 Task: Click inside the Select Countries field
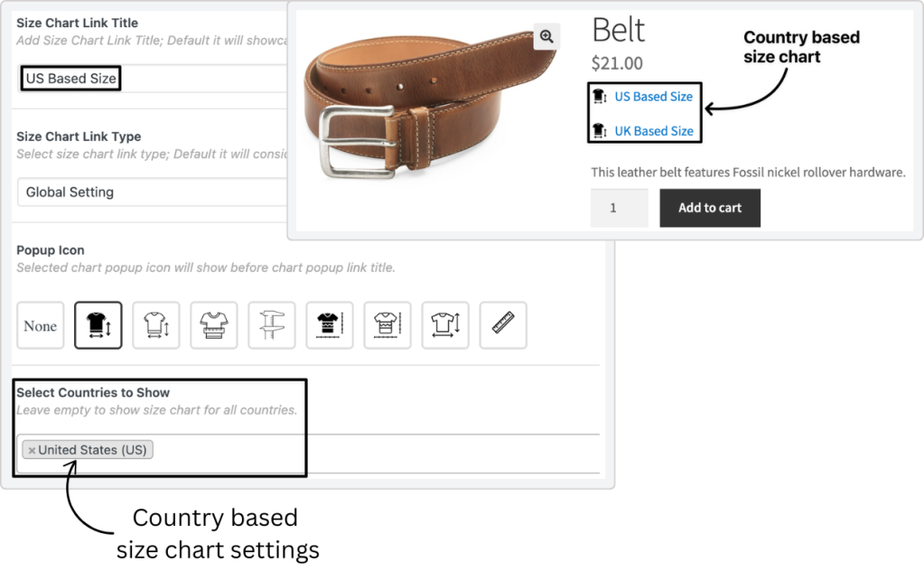361,450
